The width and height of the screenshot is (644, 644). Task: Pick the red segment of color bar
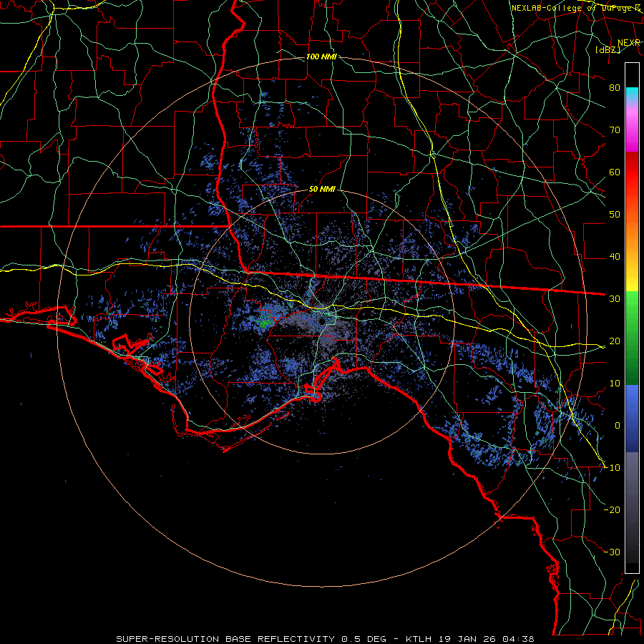pos(632,172)
